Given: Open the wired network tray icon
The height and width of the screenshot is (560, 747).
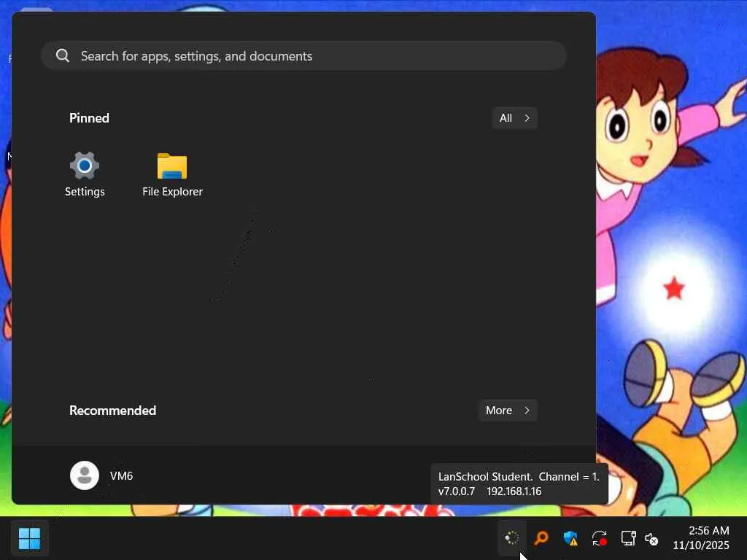Looking at the screenshot, I should 628,538.
